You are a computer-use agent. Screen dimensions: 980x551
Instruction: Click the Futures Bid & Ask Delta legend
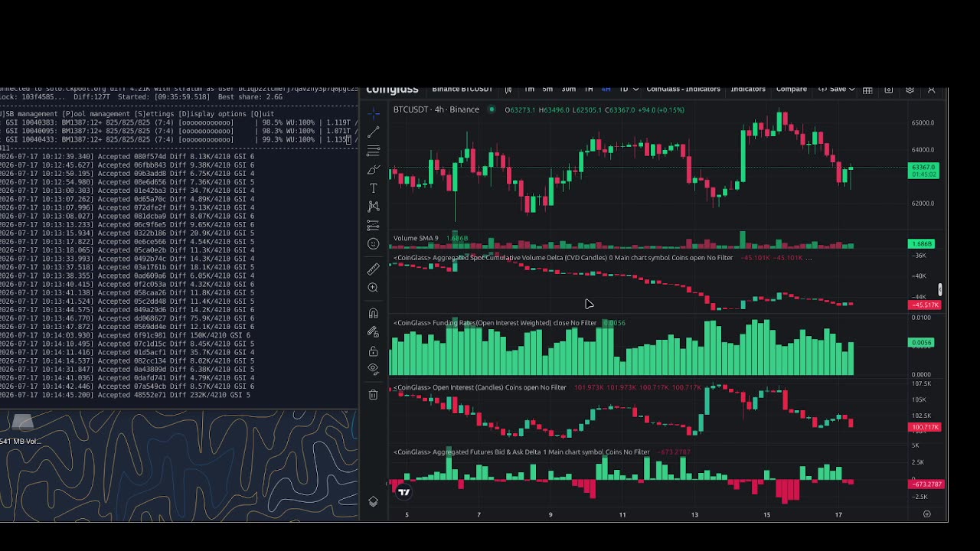[x=521, y=452]
